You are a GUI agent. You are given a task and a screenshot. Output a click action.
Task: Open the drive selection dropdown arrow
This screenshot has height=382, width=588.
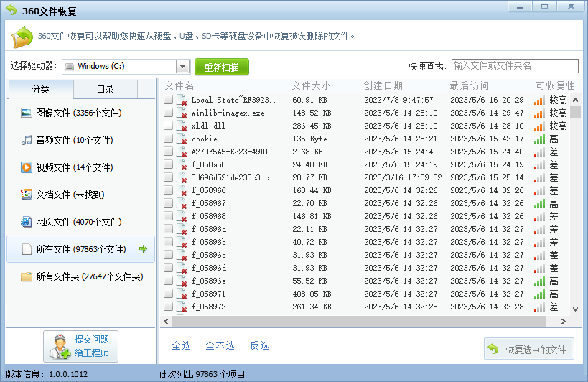coord(182,67)
